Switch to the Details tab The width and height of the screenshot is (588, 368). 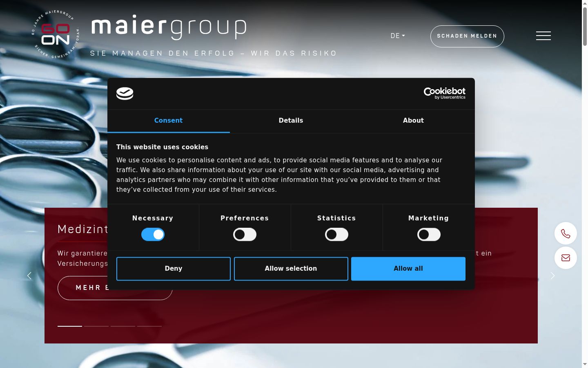point(291,121)
